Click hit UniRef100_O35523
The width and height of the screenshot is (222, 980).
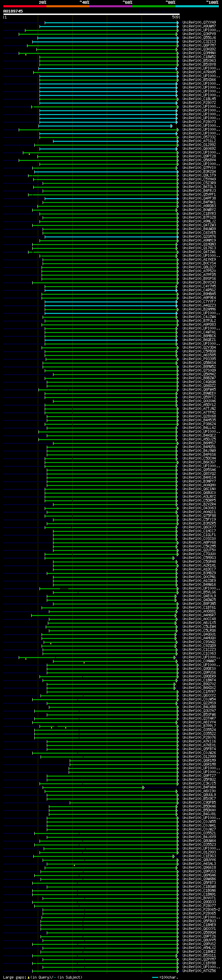(x=199, y=844)
